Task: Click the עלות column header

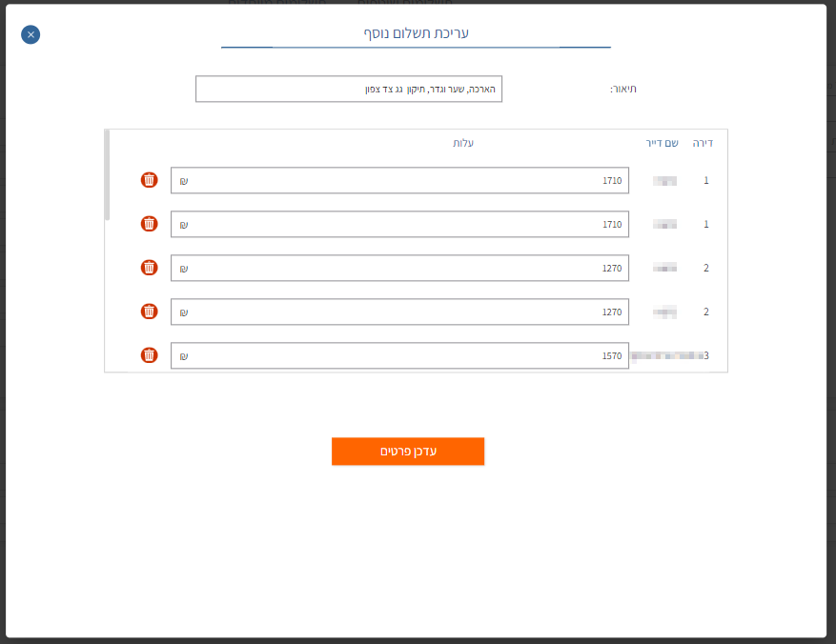Action: tap(463, 143)
